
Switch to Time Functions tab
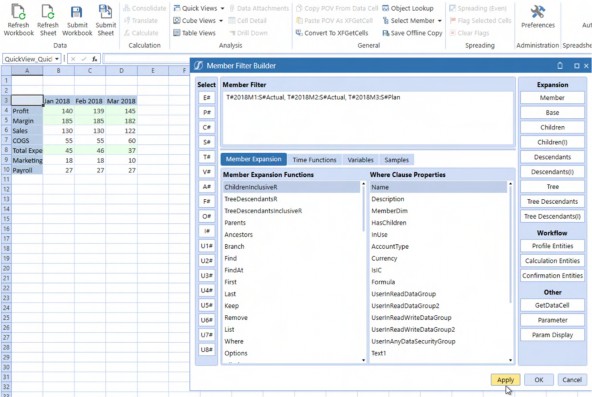(314, 160)
